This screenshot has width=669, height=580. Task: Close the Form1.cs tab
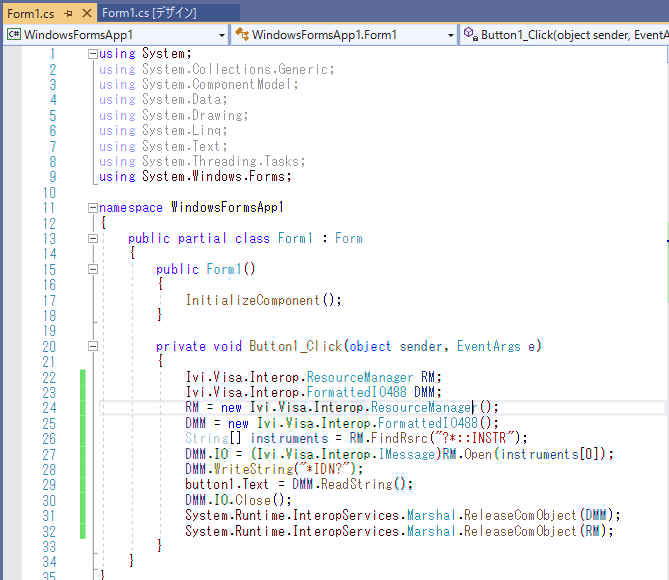87,13
